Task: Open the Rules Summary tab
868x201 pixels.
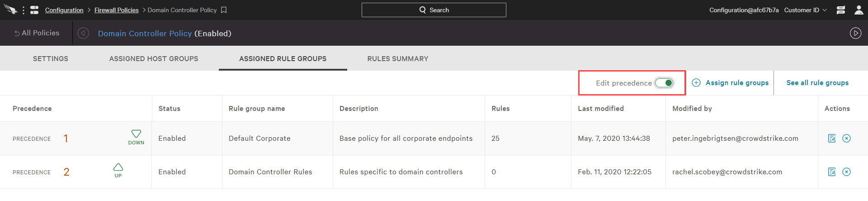Action: tap(398, 58)
